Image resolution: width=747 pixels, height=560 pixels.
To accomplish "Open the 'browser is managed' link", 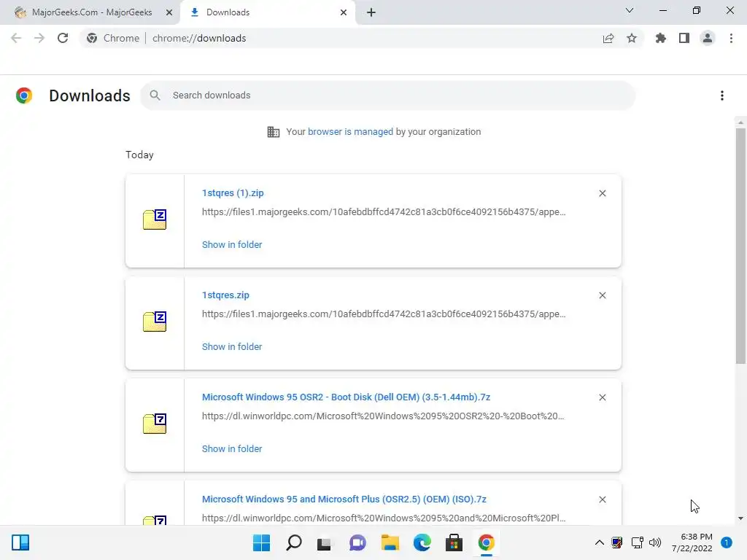I will [351, 132].
